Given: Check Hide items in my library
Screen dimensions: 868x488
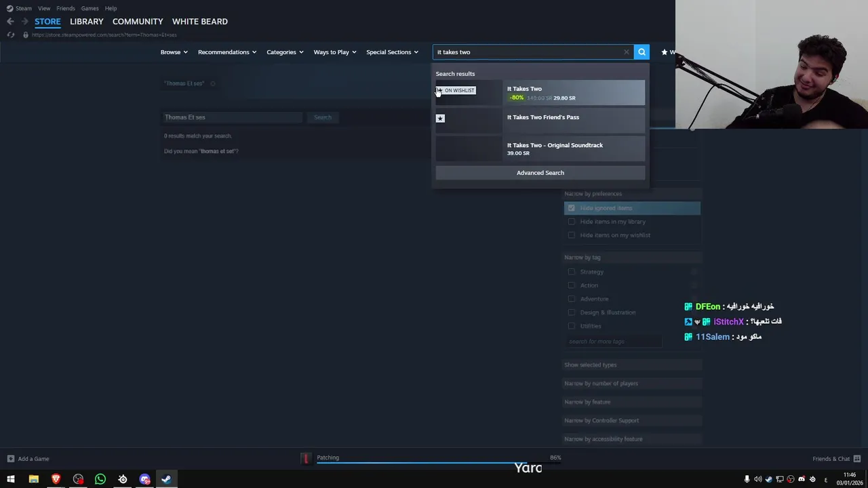Looking at the screenshot, I should point(572,222).
